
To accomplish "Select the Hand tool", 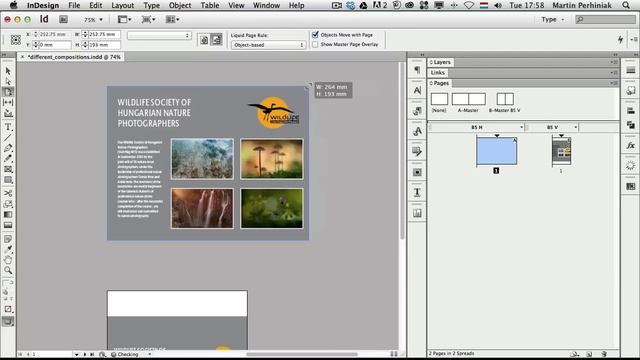I will [8, 260].
